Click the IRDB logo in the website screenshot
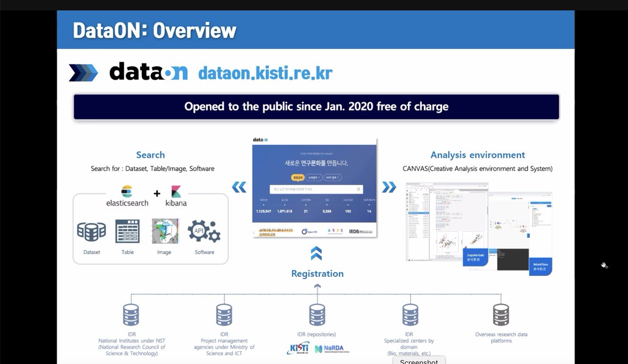This screenshot has width=628, height=364. pyautogui.click(x=360, y=231)
